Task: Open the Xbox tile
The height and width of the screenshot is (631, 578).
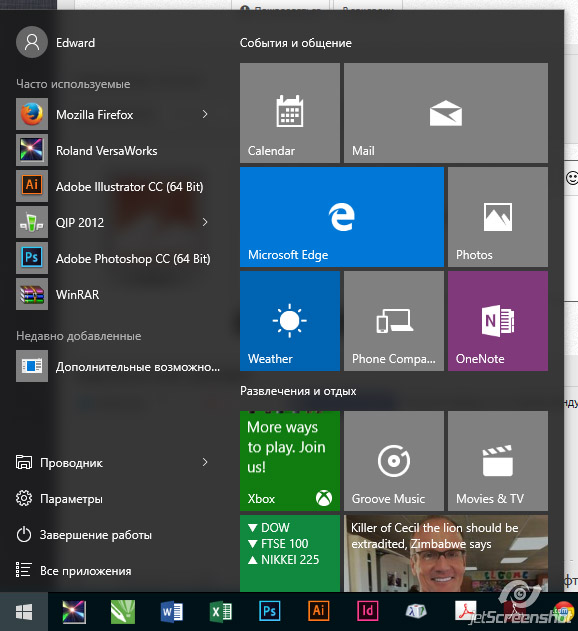Action: [x=290, y=461]
